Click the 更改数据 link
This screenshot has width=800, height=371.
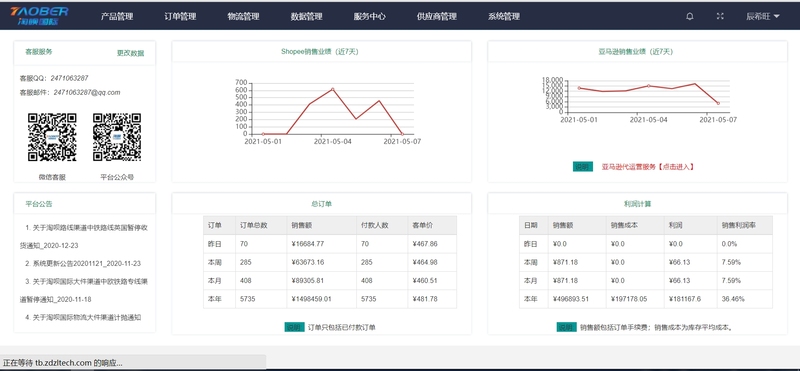pyautogui.click(x=131, y=53)
